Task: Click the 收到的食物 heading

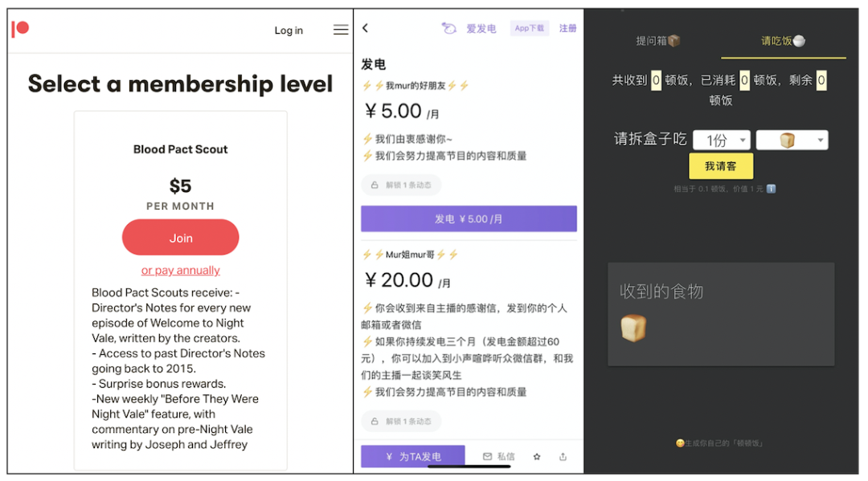Action: [x=661, y=291]
